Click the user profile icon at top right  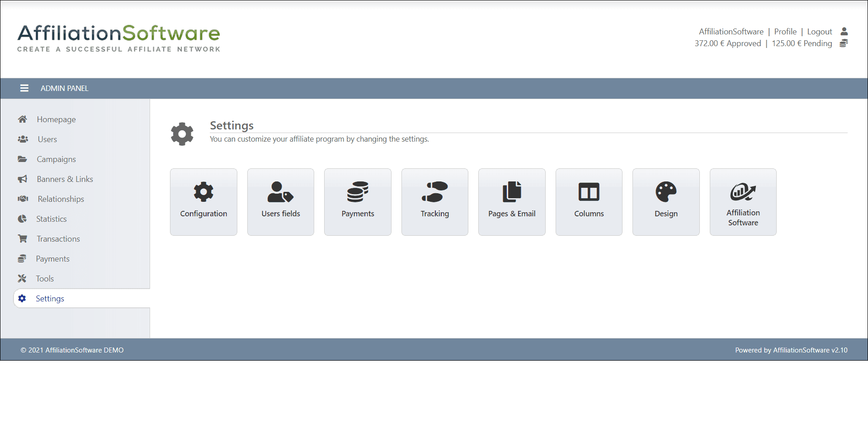tap(844, 31)
